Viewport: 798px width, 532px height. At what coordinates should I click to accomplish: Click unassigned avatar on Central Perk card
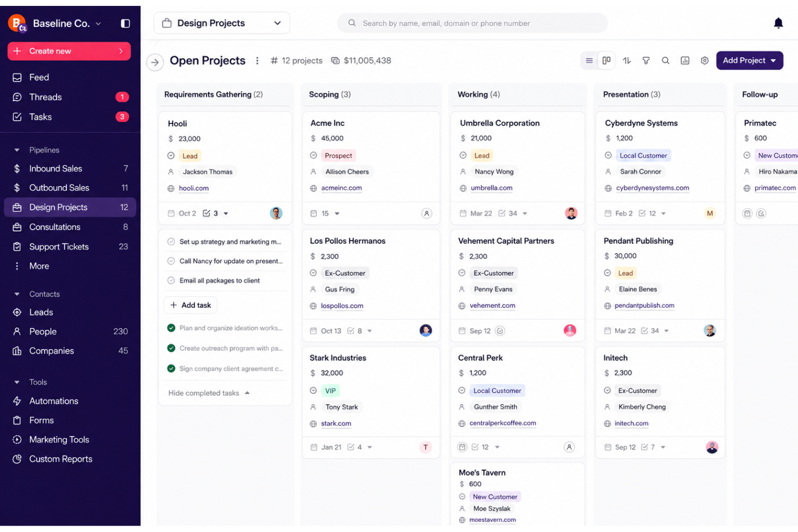point(569,447)
